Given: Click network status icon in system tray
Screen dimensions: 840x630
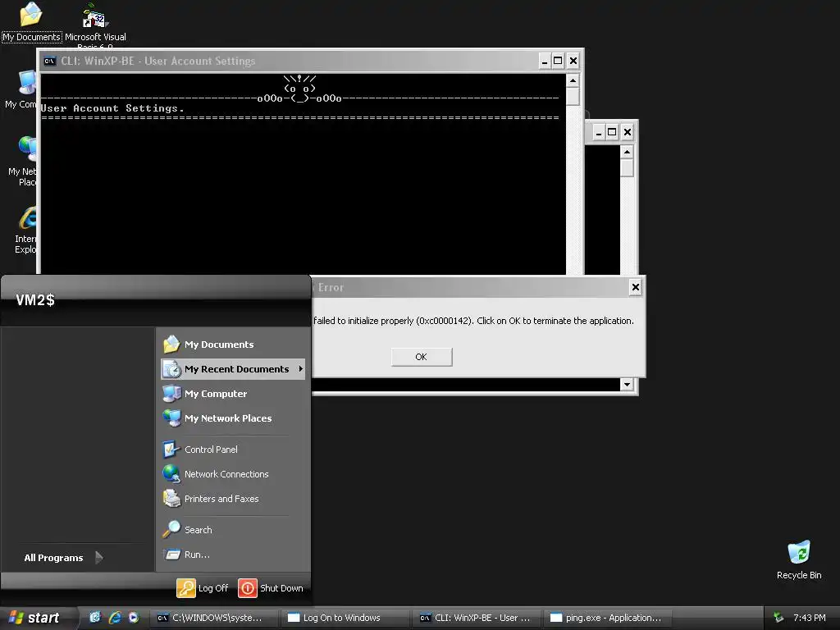Looking at the screenshot, I should [x=779, y=618].
